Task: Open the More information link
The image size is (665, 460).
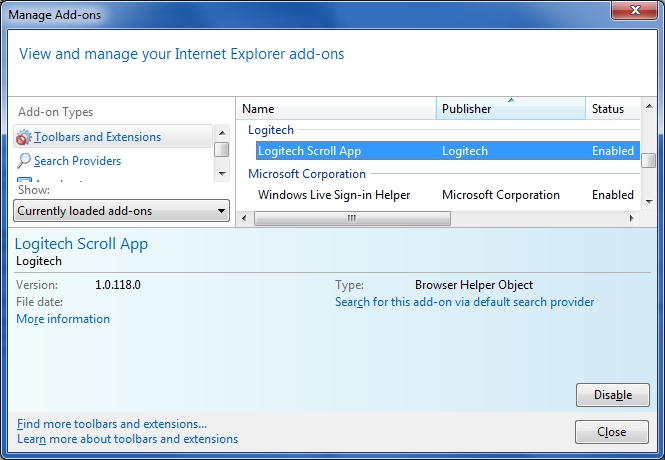Action: (63, 319)
